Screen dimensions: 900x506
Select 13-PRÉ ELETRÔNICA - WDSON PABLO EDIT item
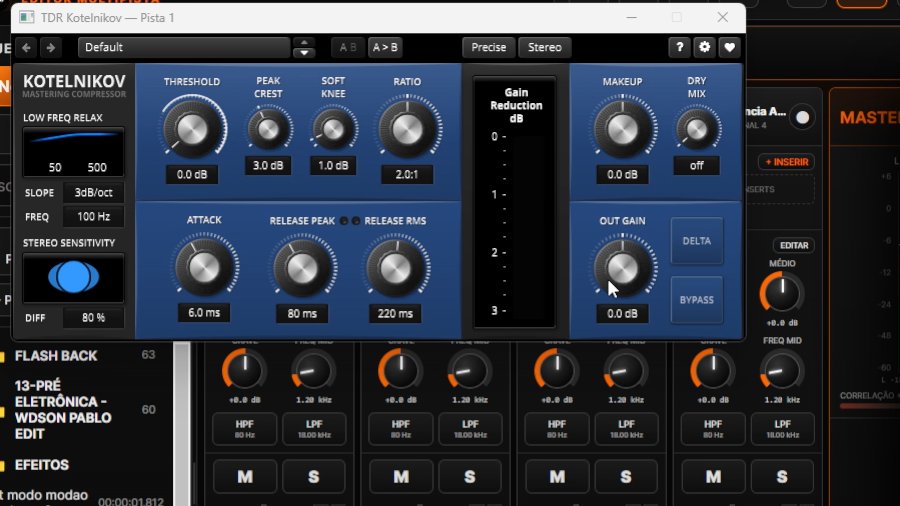[x=63, y=410]
